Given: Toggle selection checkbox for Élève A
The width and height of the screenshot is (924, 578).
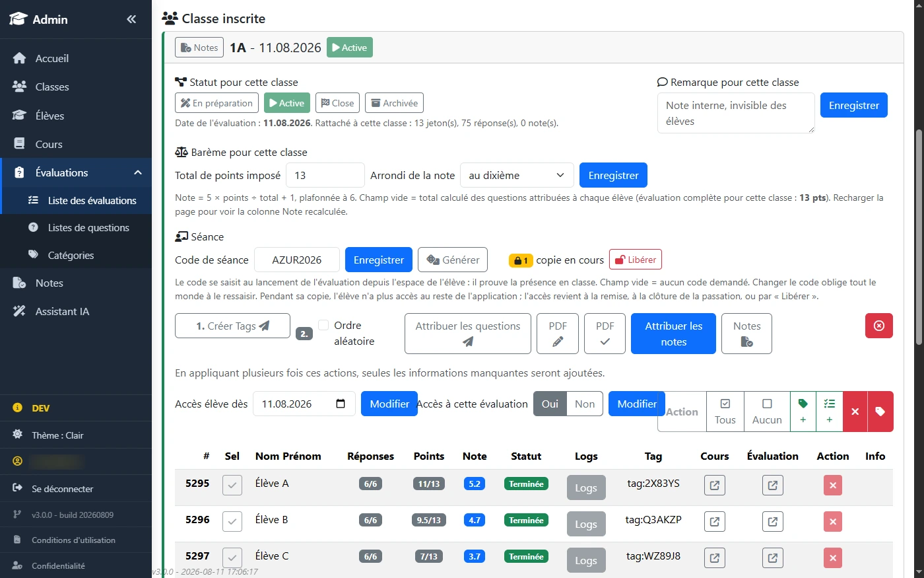Looking at the screenshot, I should click(232, 486).
